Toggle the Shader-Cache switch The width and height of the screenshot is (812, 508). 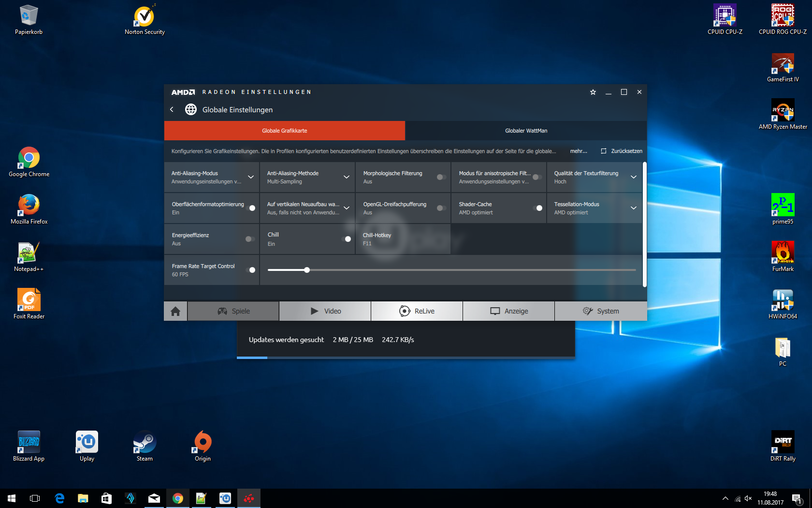click(x=537, y=208)
